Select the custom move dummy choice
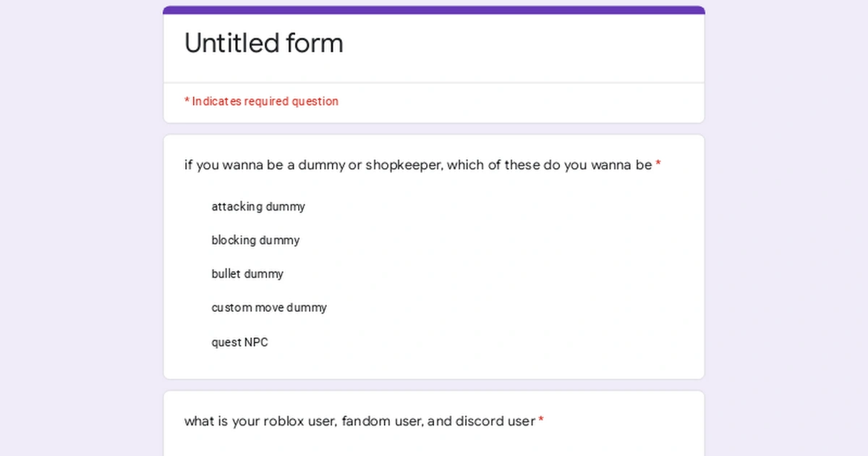 (x=269, y=308)
